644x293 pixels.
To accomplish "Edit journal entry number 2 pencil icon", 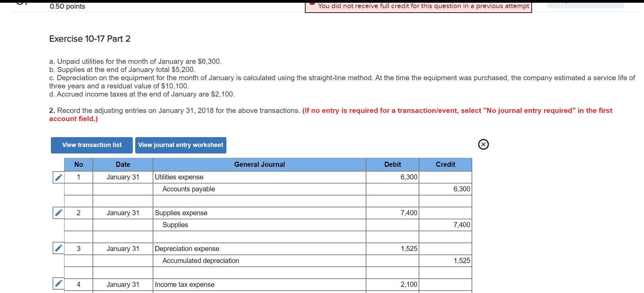I will tap(59, 213).
